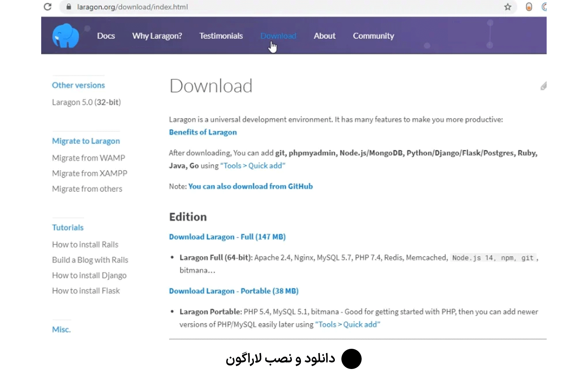
Task: Open the Why Laragon? menu item
Action: [157, 36]
